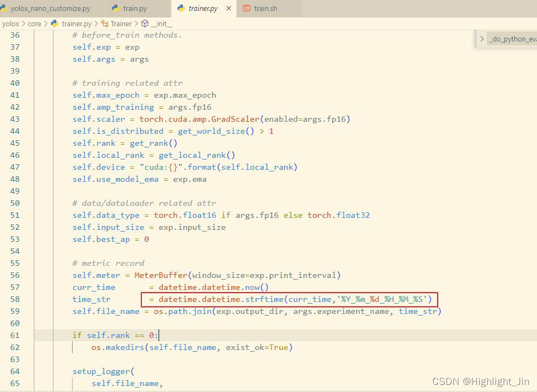Viewport: 537px width, 392px height.
Task: Click 'setup_logger(' on line 64
Action: click(104, 371)
